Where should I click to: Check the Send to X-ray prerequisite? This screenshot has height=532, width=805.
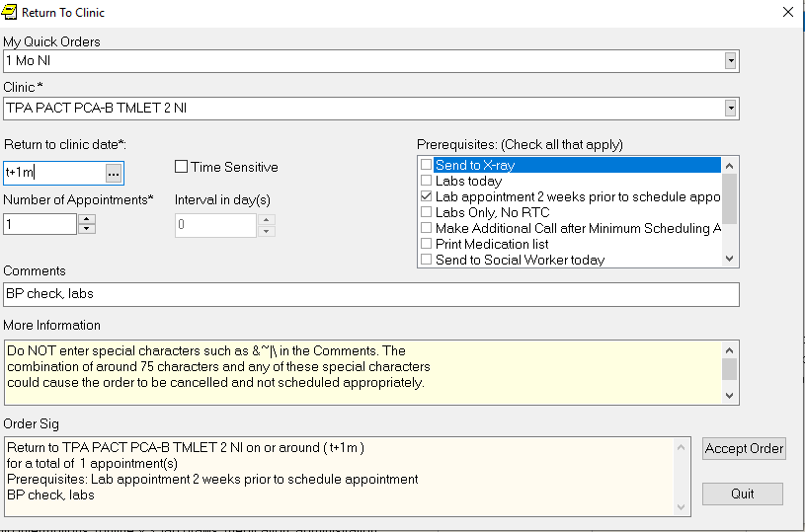[x=426, y=165]
